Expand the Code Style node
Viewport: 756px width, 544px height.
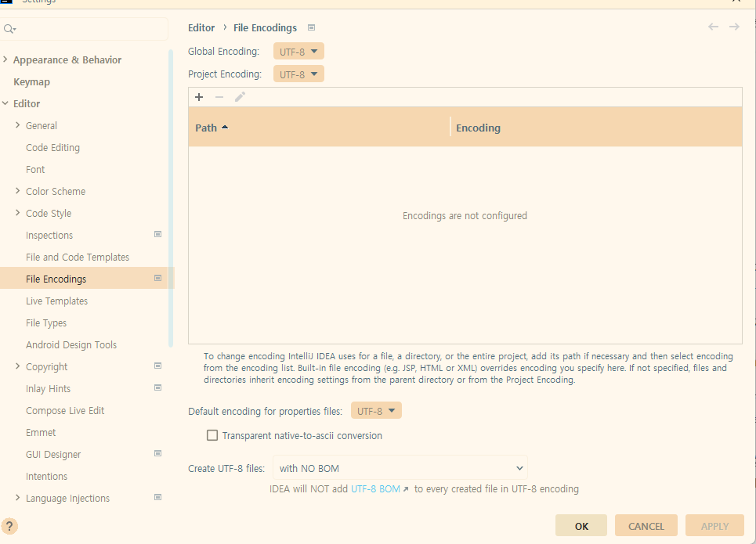pos(18,212)
